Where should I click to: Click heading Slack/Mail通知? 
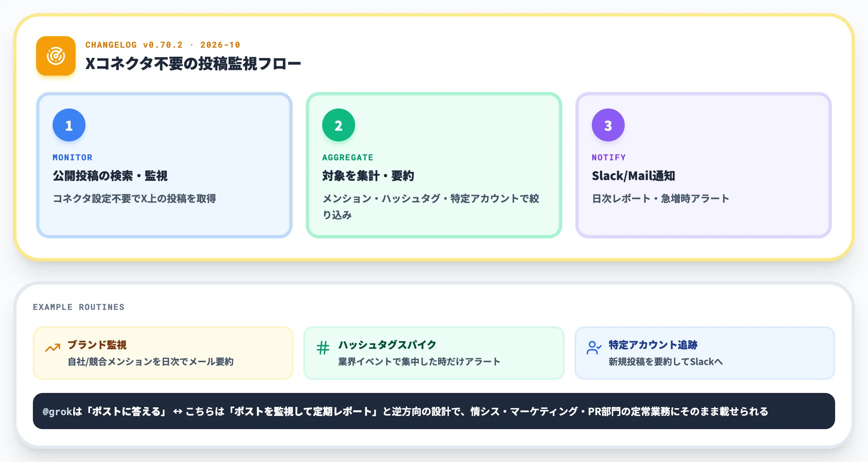click(633, 176)
